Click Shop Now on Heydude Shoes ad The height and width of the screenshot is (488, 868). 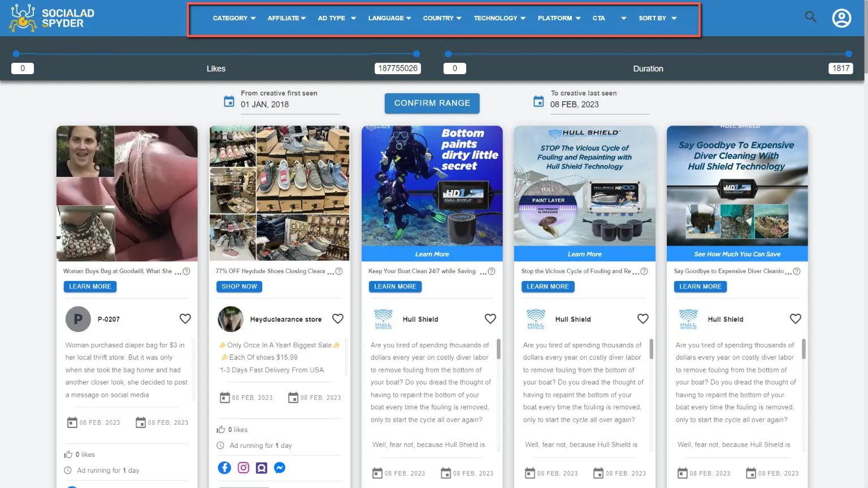pyautogui.click(x=239, y=287)
